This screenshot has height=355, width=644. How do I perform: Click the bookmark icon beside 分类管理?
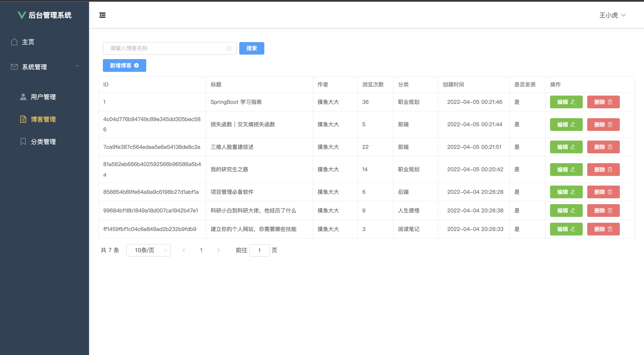point(23,141)
